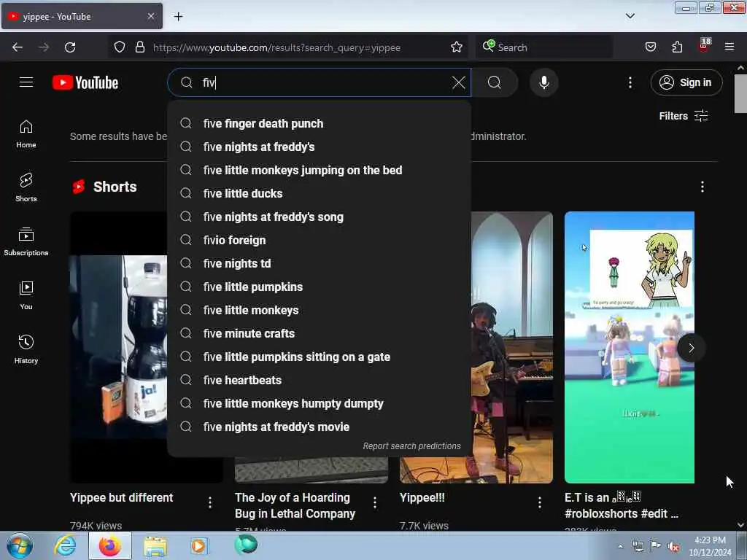Open options for Yippee!!! short
Viewport: 747px width, 560px height.
tap(540, 502)
